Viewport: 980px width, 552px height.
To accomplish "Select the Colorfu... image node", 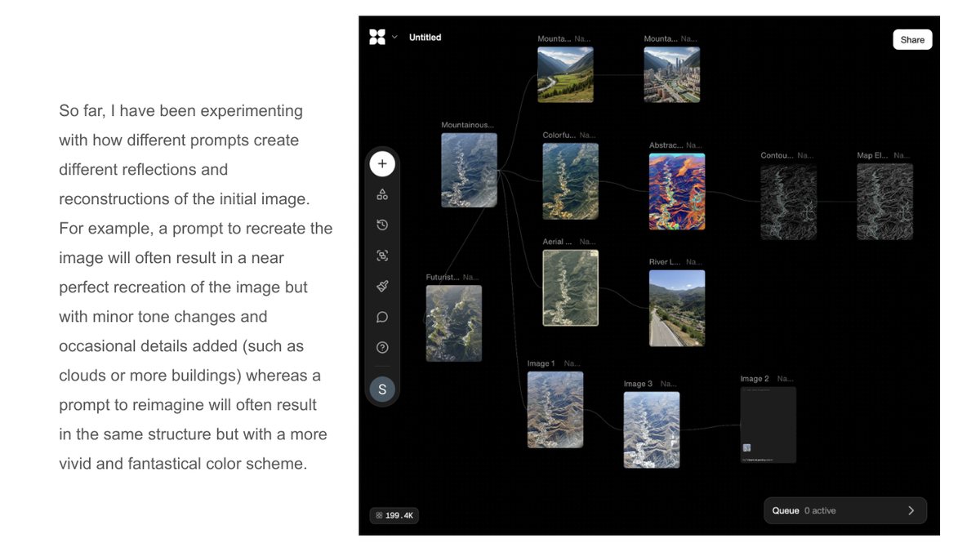I will 570,180.
